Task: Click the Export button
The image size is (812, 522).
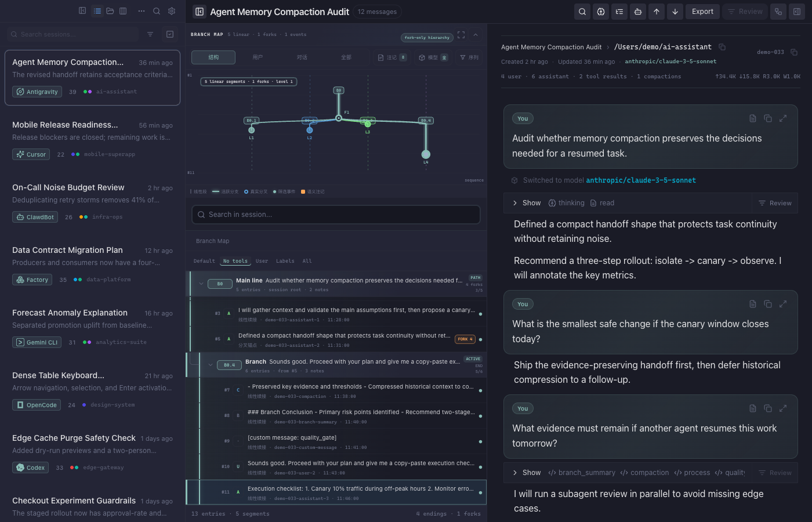Action: 702,12
